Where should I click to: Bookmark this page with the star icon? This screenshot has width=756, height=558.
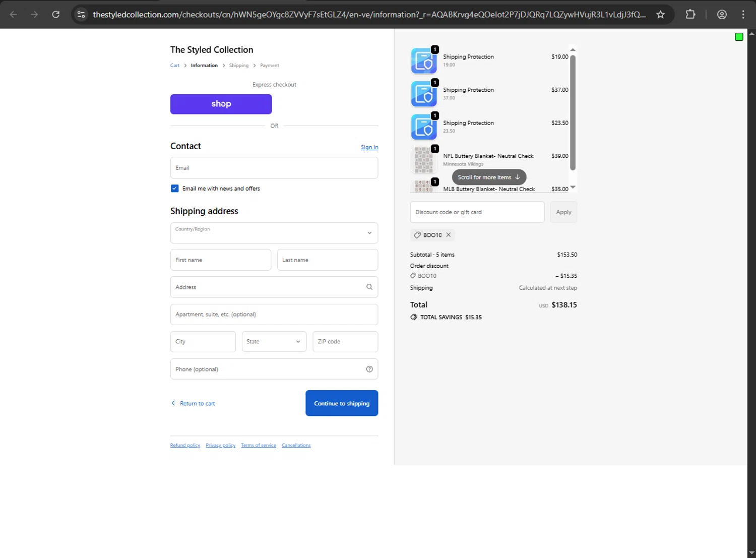point(661,15)
